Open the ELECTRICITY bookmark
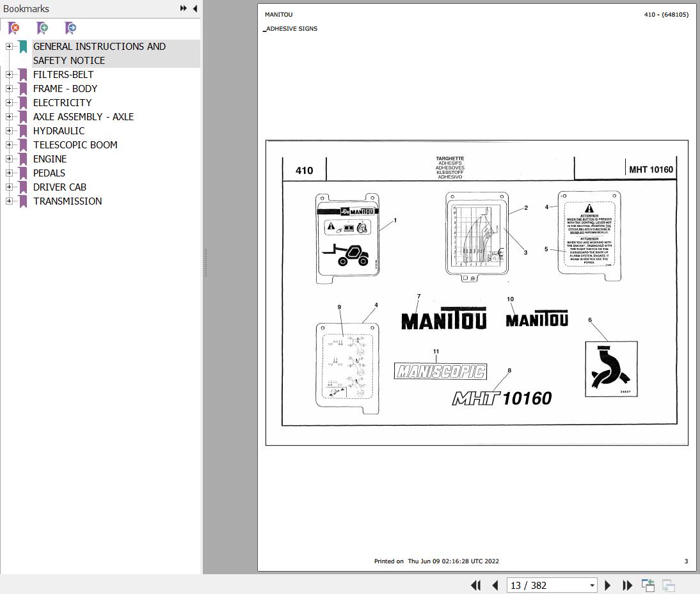This screenshot has height=594, width=700. point(62,102)
